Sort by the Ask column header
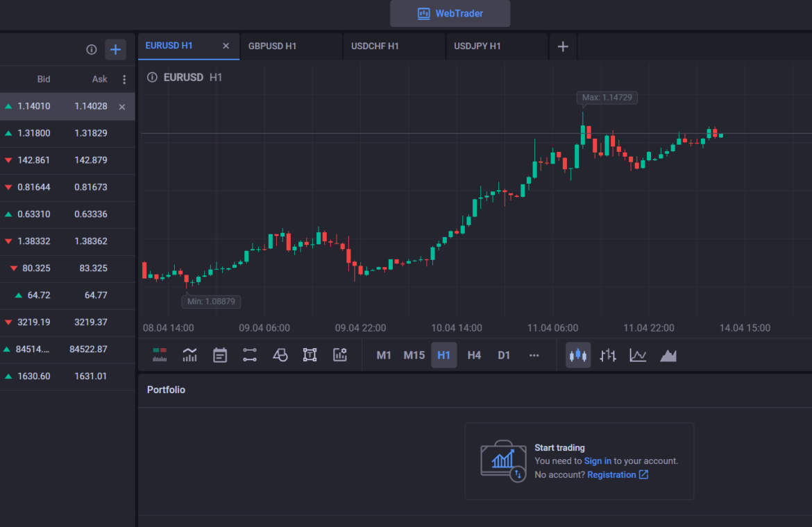 [x=99, y=79]
